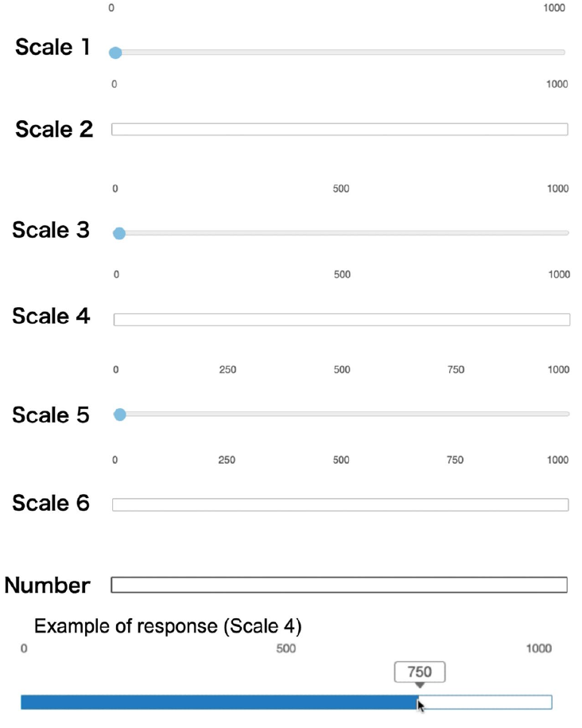This screenshot has width=582, height=728.
Task: Click the 1000 label above Scale 6
Action: [x=557, y=460]
